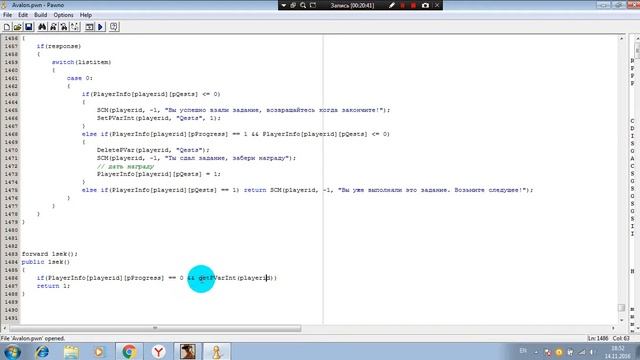Stop the recording with the second red button
This screenshot has width=640, height=360.
413,5
